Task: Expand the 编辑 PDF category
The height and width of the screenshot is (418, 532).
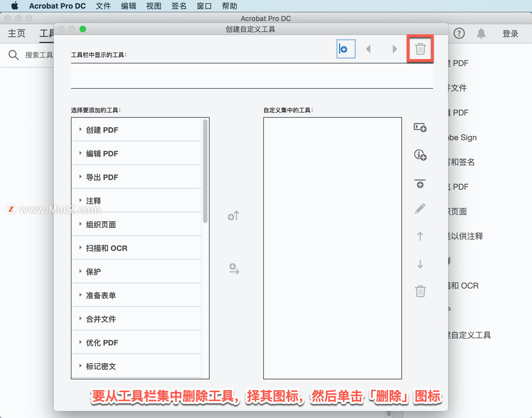Action: click(x=80, y=153)
